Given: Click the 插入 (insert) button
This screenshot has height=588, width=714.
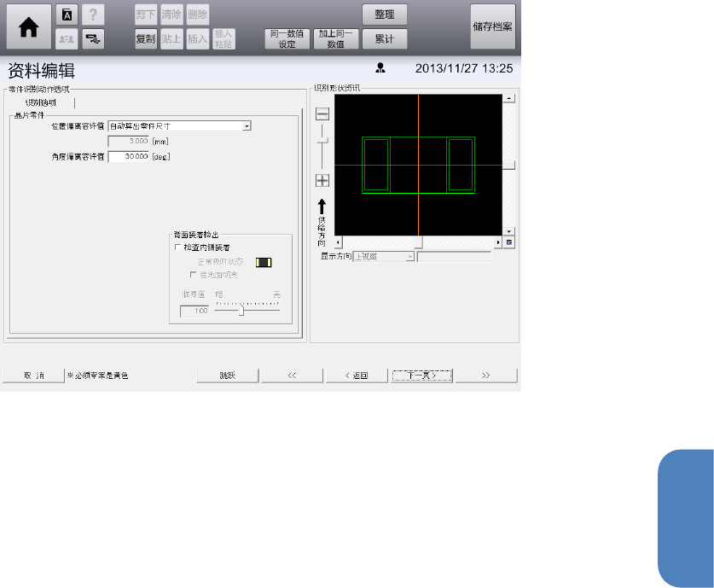Looking at the screenshot, I should (x=198, y=39).
